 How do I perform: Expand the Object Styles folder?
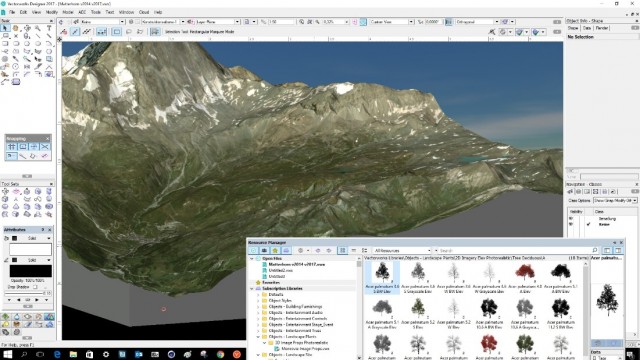coord(258,301)
